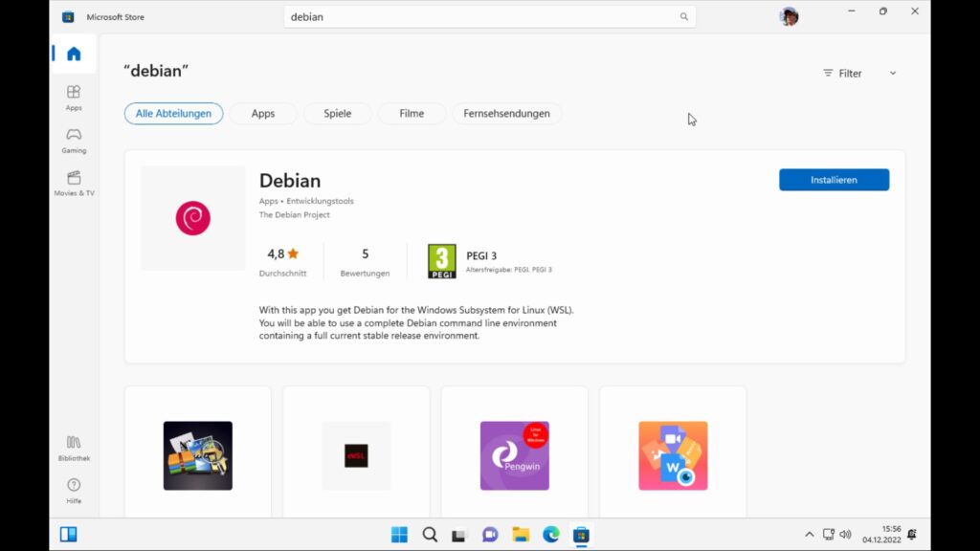Click the Debian swirl logo
980x551 pixels.
193,218
